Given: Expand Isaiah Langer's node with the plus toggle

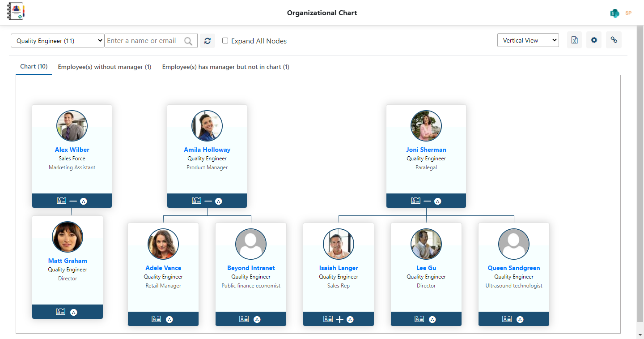Looking at the screenshot, I should tap(339, 319).
